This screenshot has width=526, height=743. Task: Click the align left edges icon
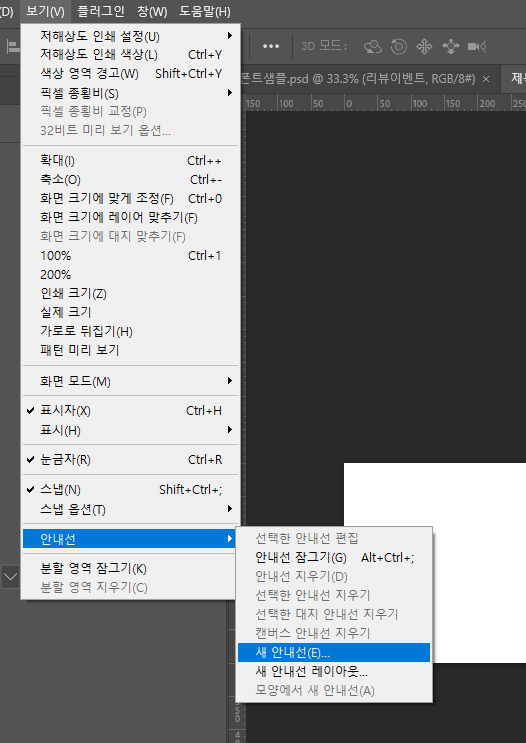pos(13,46)
